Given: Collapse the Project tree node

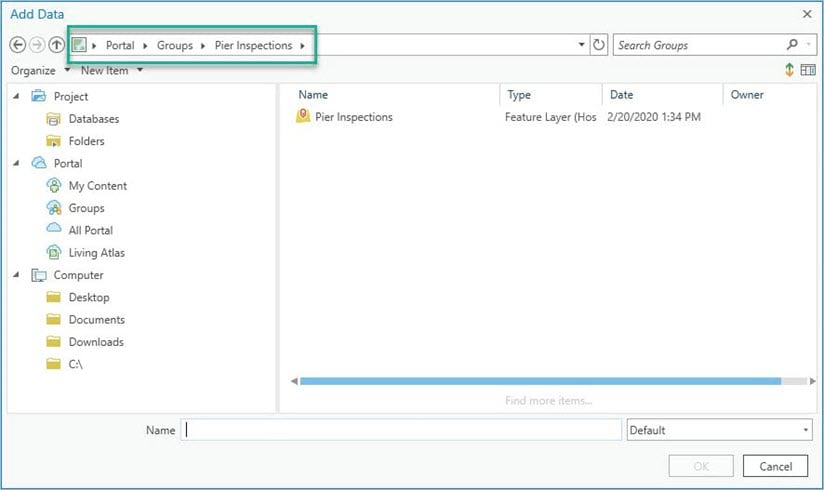Looking at the screenshot, I should click(16, 96).
